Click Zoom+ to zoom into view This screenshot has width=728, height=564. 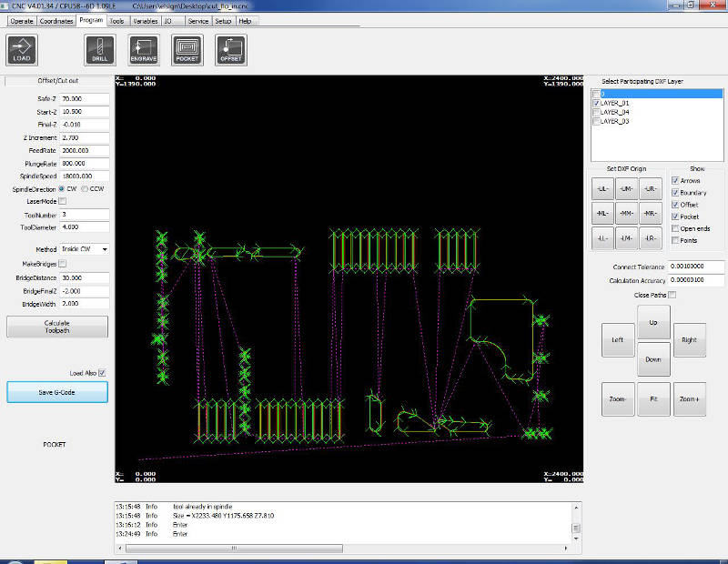pos(689,399)
